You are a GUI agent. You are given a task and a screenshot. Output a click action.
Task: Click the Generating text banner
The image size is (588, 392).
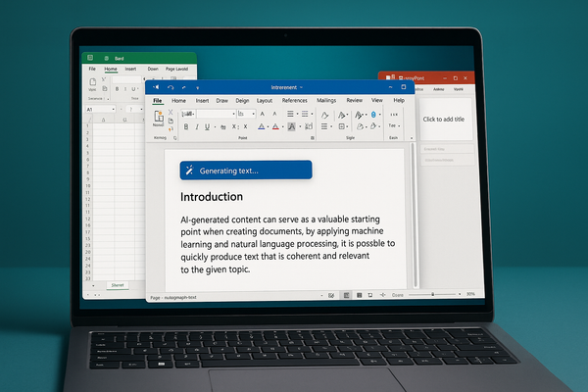point(245,171)
